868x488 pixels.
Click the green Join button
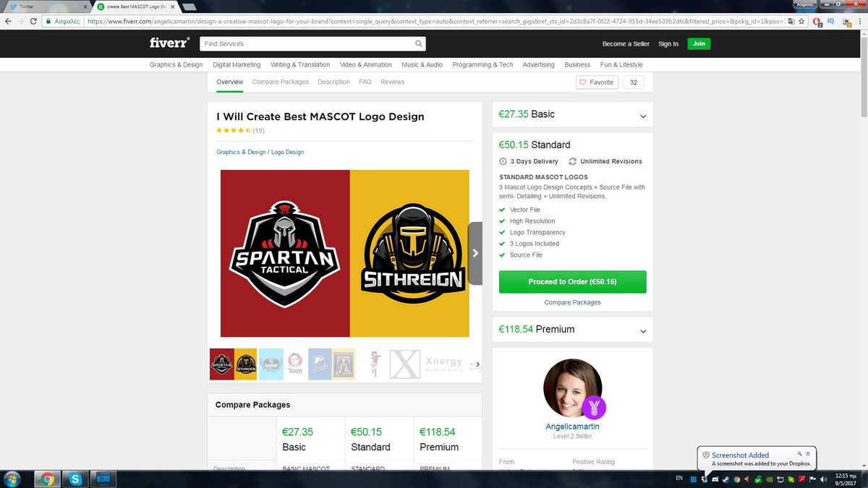[x=699, y=44]
